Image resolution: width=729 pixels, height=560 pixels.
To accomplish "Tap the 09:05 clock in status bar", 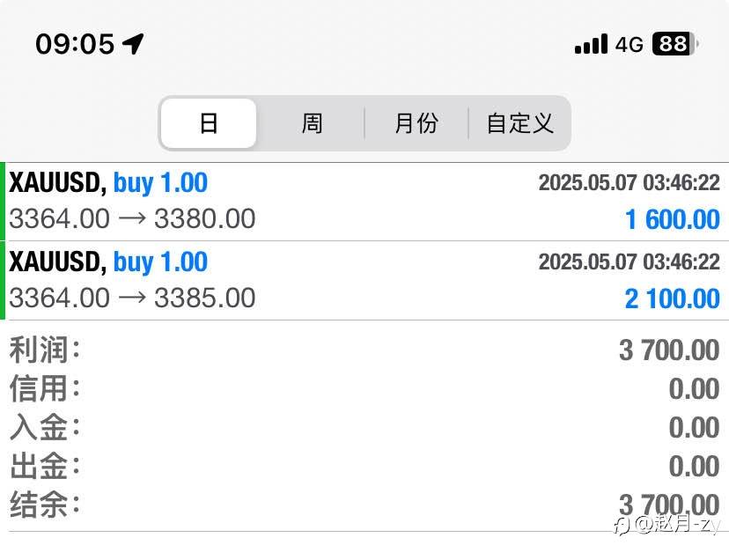I will [x=75, y=44].
